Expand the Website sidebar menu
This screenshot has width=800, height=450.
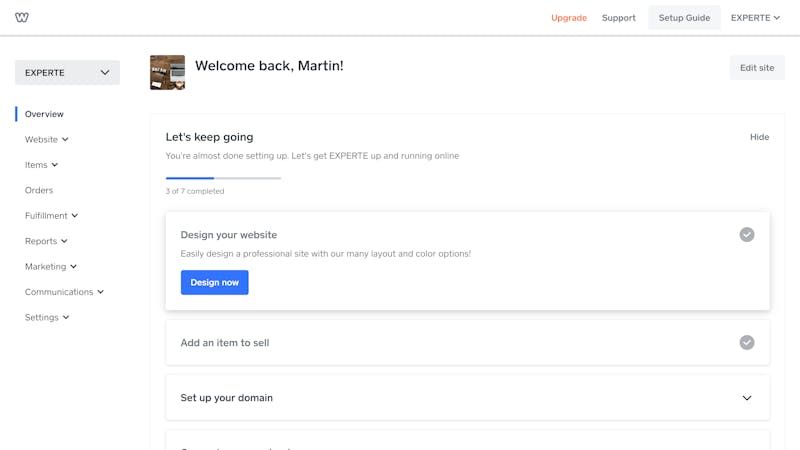tap(46, 139)
